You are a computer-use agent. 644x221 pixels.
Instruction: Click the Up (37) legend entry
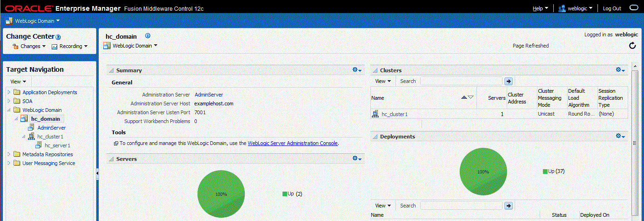click(x=554, y=171)
